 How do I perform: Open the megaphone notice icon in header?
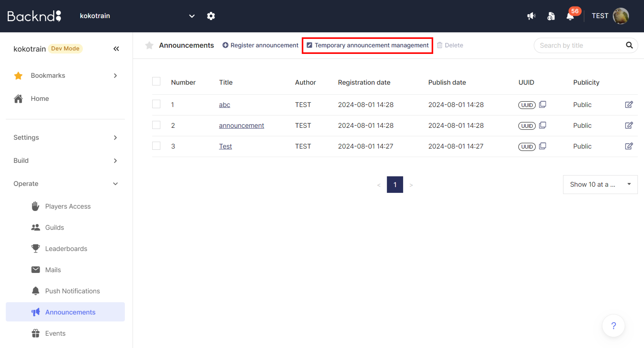[531, 16]
